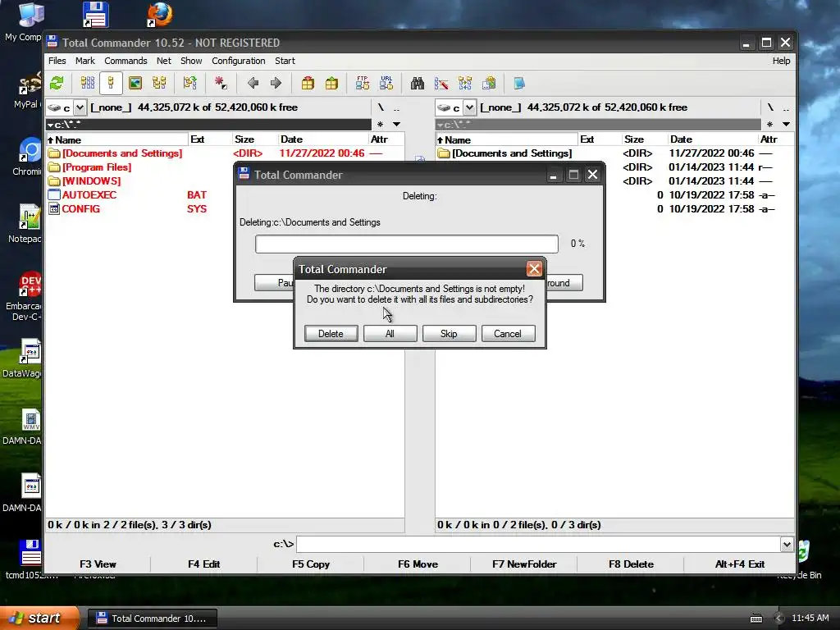Viewport: 840px width, 630px height.
Task: Click the right panel favorites asterisk button
Action: [x=769, y=125]
